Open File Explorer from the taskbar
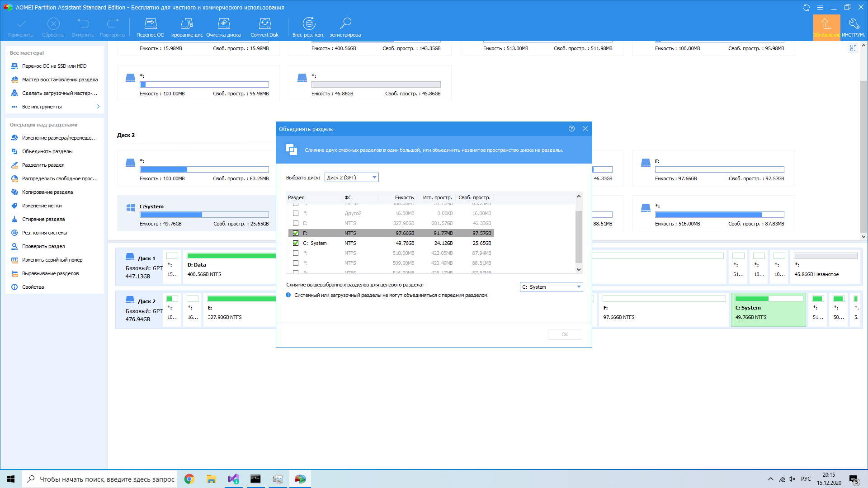The width and height of the screenshot is (868, 488). click(x=211, y=479)
